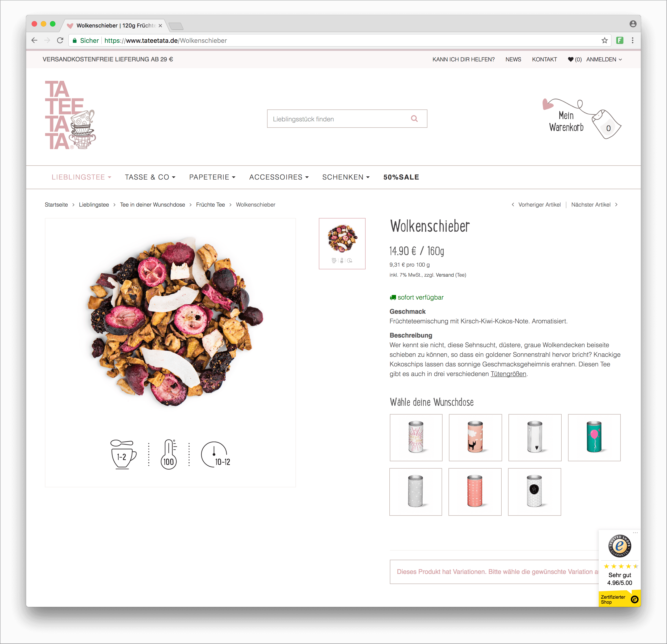
Task: Expand the Anmelden dropdown
Action: [x=604, y=59]
